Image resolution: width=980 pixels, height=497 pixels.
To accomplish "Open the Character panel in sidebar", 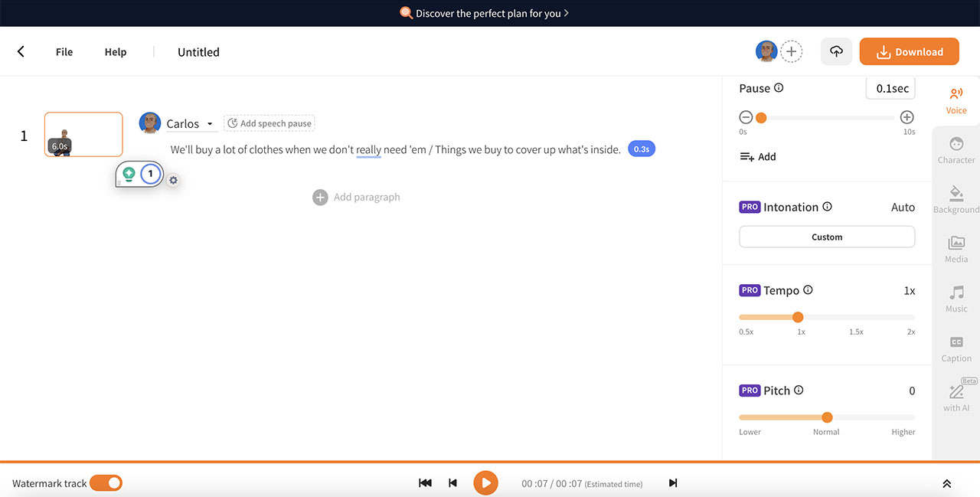I will point(955,150).
